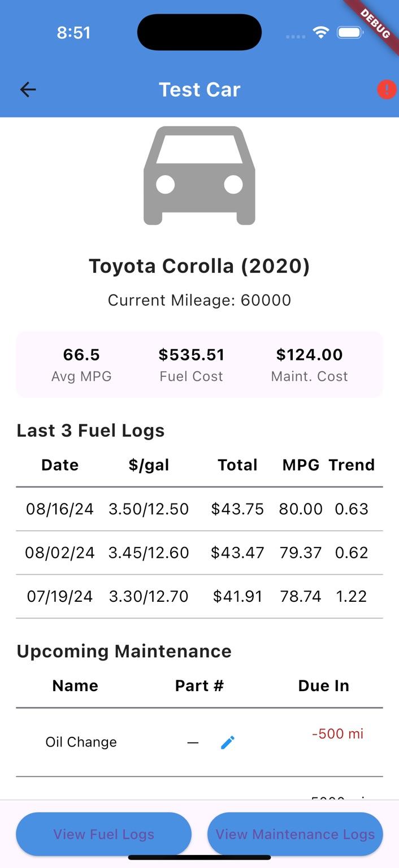Viewport: 399px width, 868px height.
Task: Select the 08/16/24 fuel log row
Action: (199, 509)
